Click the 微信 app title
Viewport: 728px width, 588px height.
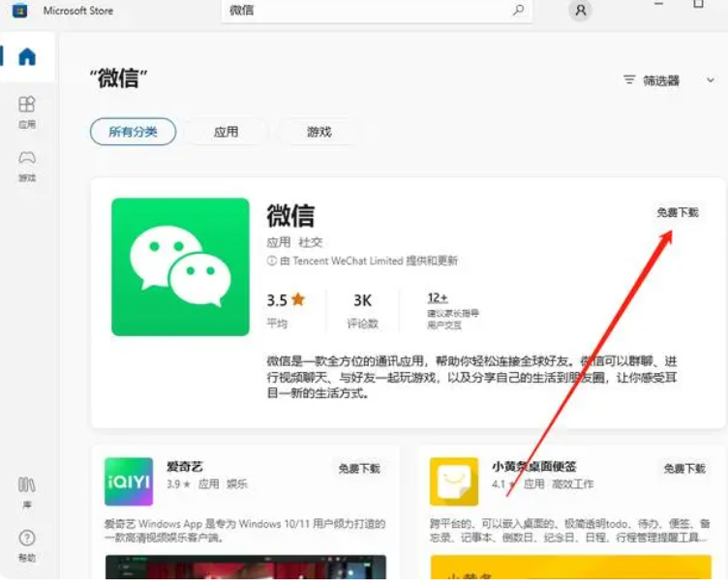click(290, 215)
